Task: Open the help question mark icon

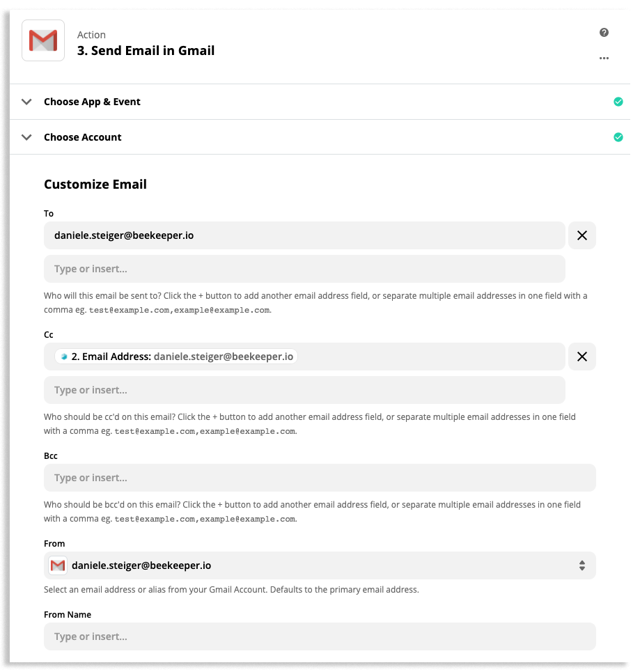Action: point(604,33)
